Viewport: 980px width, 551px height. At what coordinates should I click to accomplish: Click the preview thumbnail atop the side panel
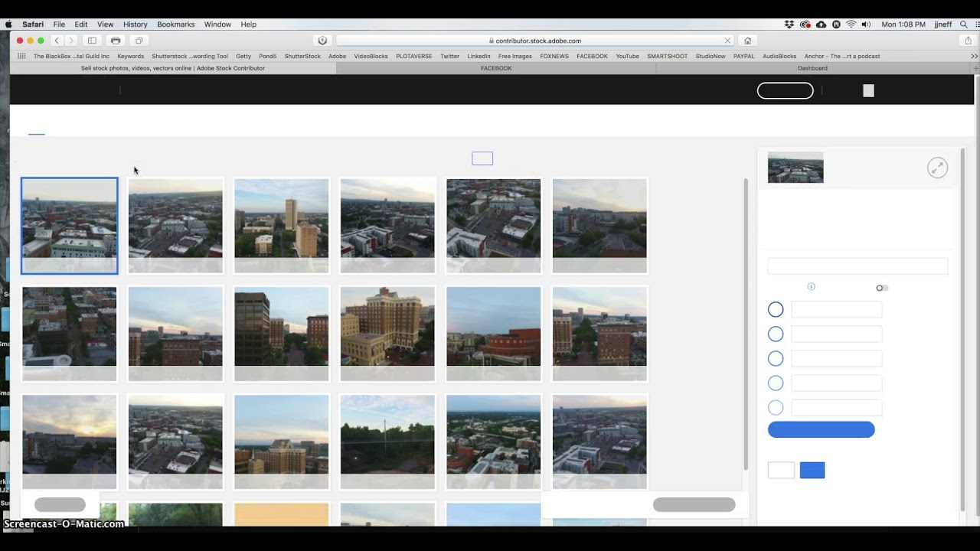pos(795,168)
